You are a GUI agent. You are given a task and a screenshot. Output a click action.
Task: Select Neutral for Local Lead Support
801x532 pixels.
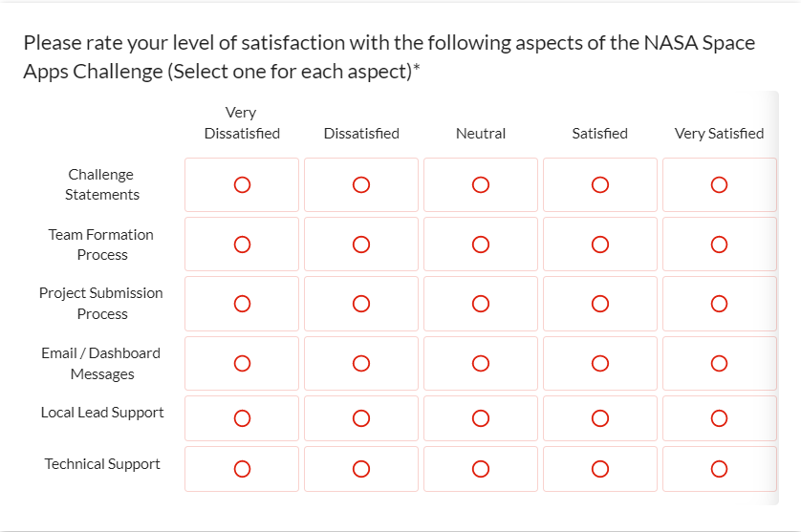click(481, 418)
